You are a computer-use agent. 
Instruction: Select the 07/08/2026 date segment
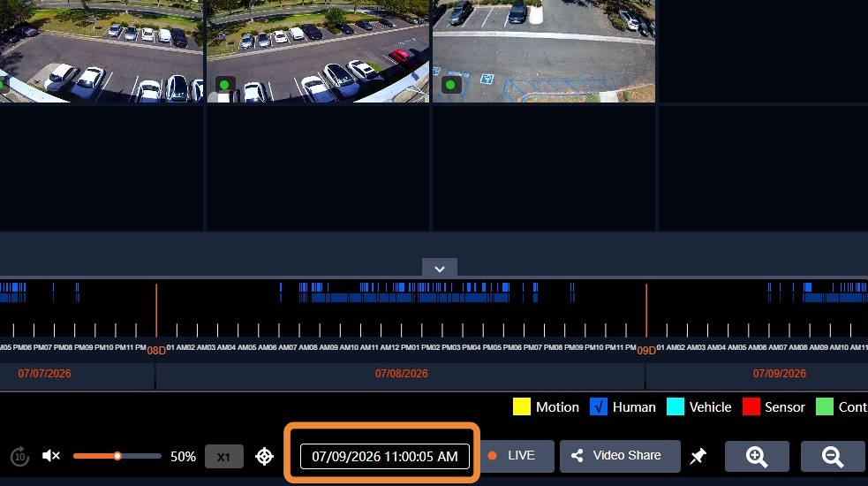click(x=402, y=374)
